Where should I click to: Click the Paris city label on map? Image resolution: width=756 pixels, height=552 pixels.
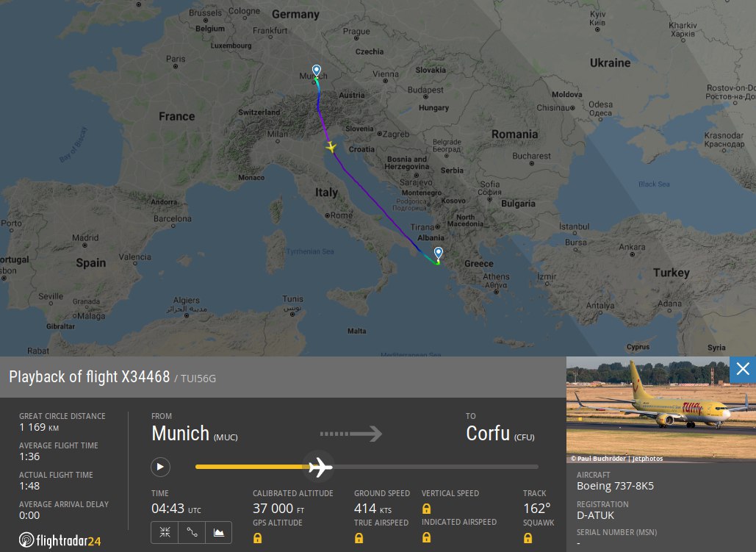176,60
